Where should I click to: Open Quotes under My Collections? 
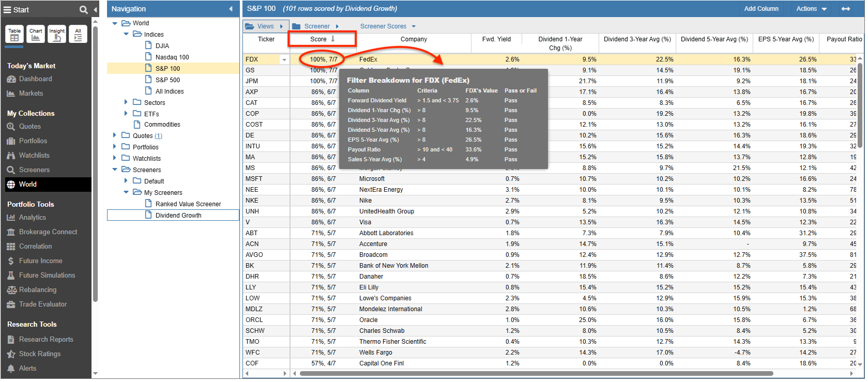24,127
